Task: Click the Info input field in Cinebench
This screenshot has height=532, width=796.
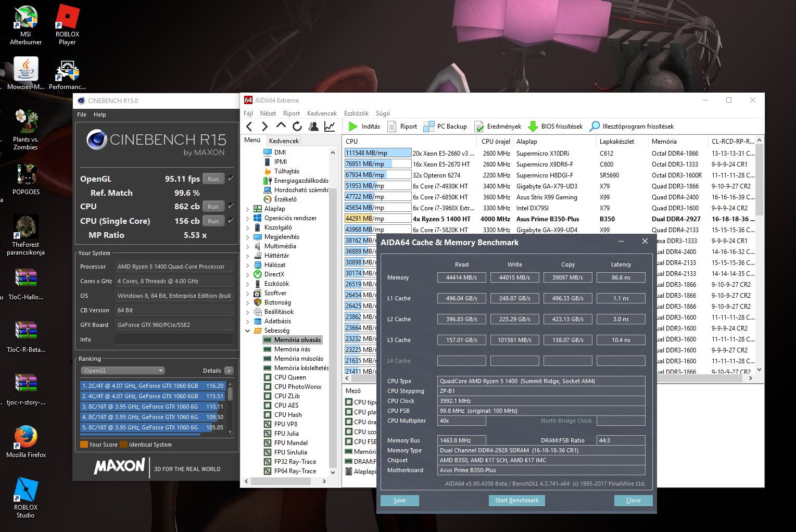Action: click(174, 339)
